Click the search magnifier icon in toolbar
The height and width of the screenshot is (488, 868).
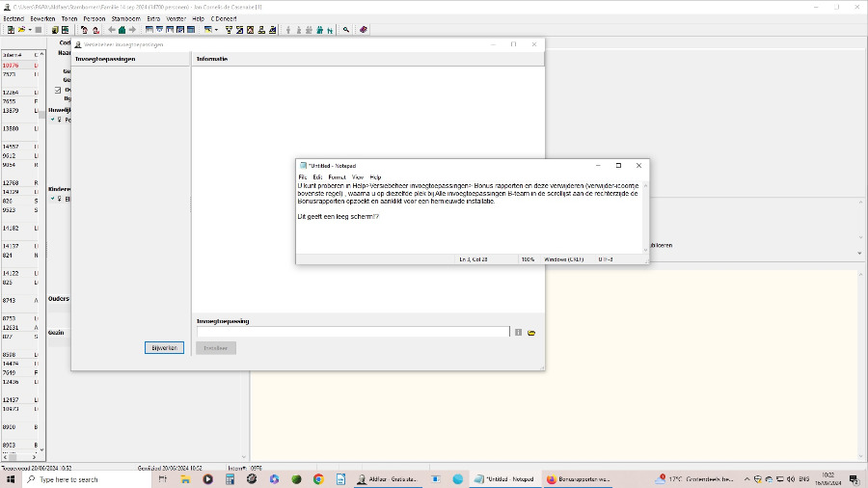point(346,30)
